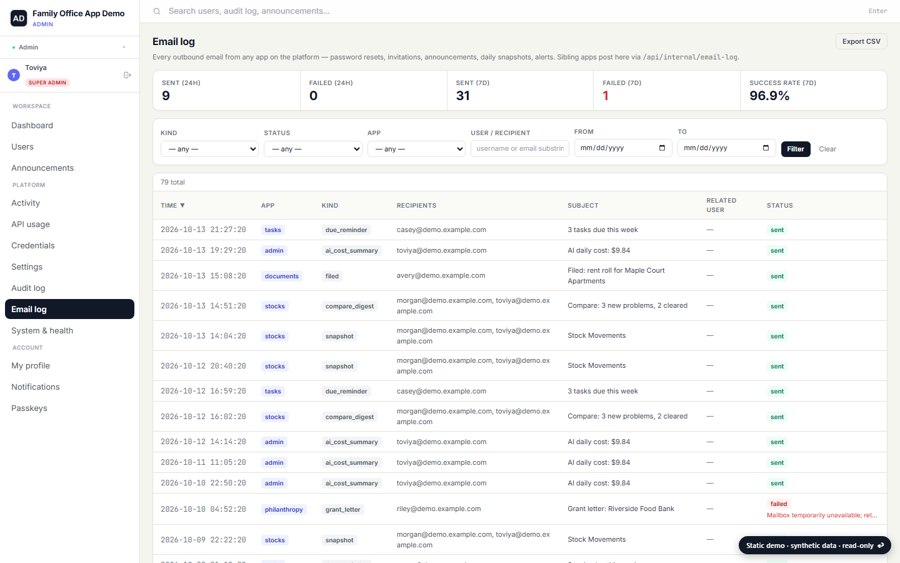Click the sign-out icon next to Toviya
The image size is (900, 563).
(x=127, y=75)
